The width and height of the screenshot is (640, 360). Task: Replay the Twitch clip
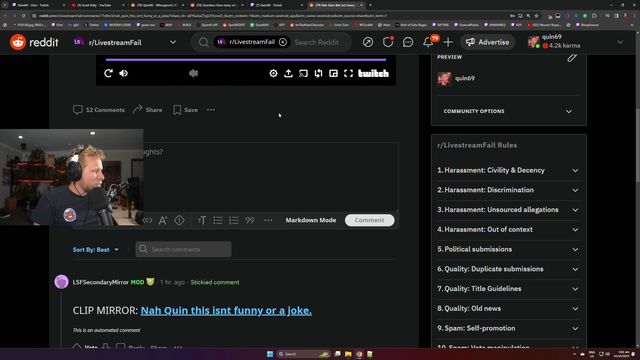pos(108,73)
